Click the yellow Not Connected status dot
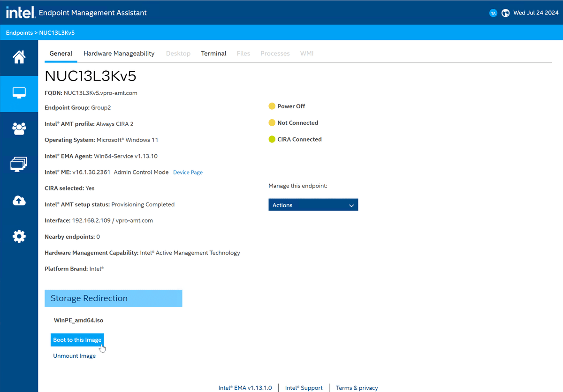 (272, 123)
